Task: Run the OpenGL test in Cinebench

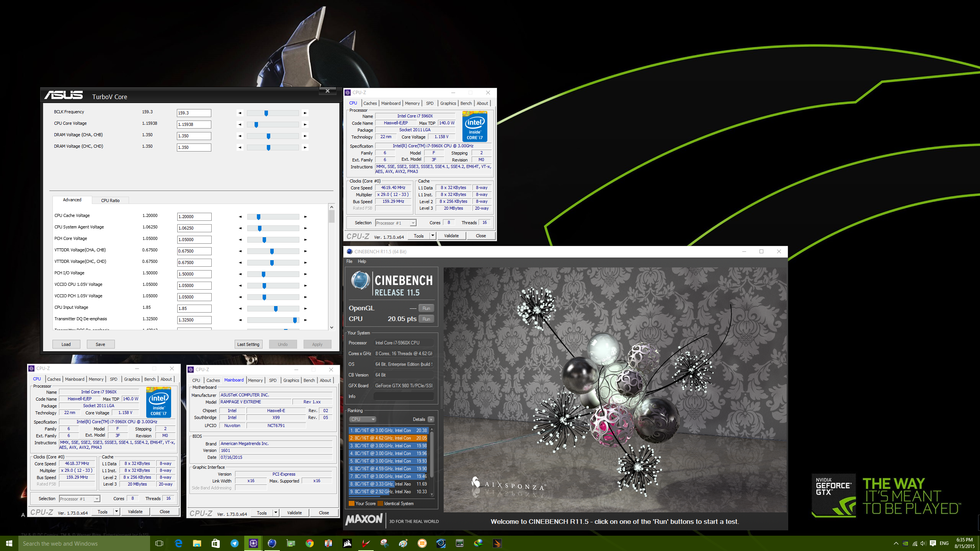Action: (x=426, y=308)
